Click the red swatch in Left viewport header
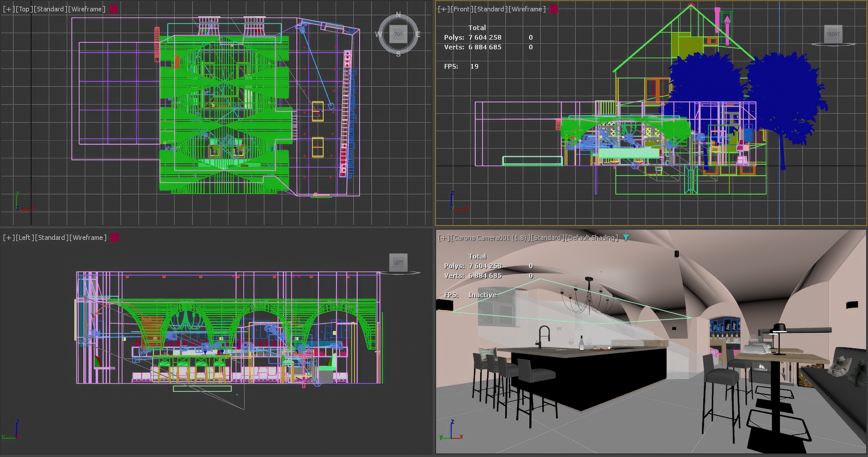Image resolution: width=868 pixels, height=457 pixels. (115, 238)
